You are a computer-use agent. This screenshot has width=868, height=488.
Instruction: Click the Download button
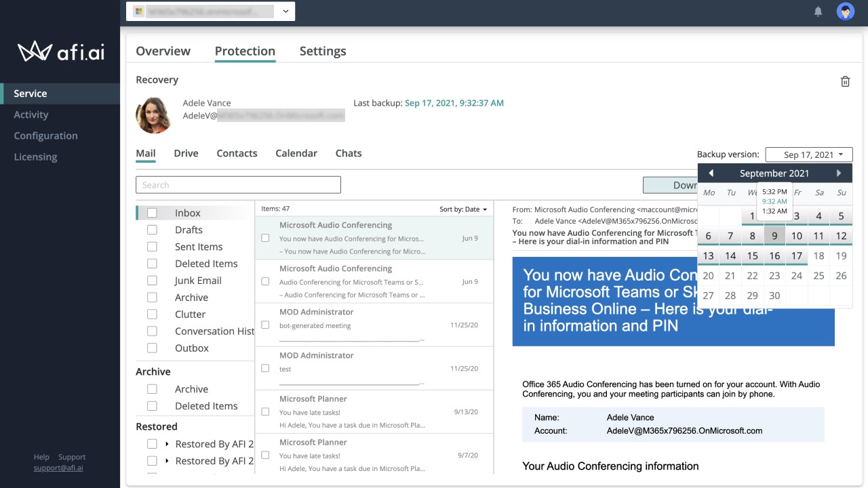point(670,185)
